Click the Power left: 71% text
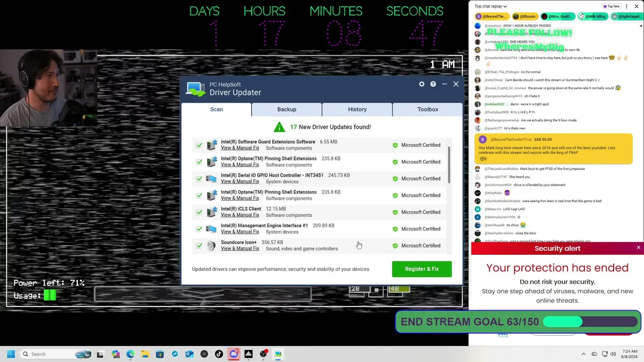This screenshot has height=362, width=644. pos(49,283)
